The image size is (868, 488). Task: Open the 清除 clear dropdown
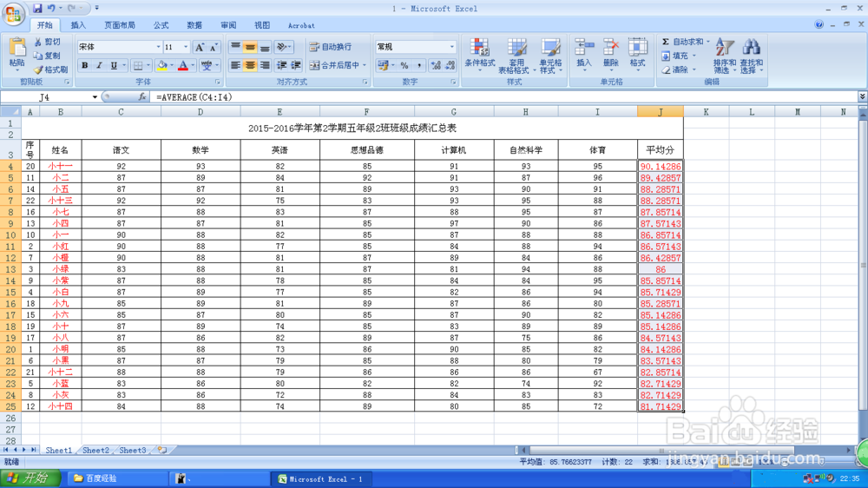coord(679,69)
